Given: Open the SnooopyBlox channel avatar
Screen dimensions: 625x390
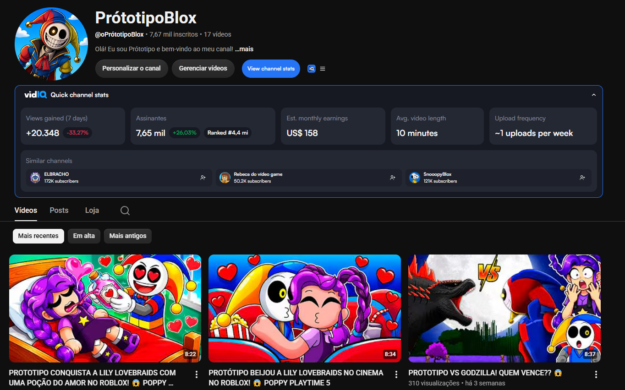Looking at the screenshot, I should pyautogui.click(x=415, y=177).
